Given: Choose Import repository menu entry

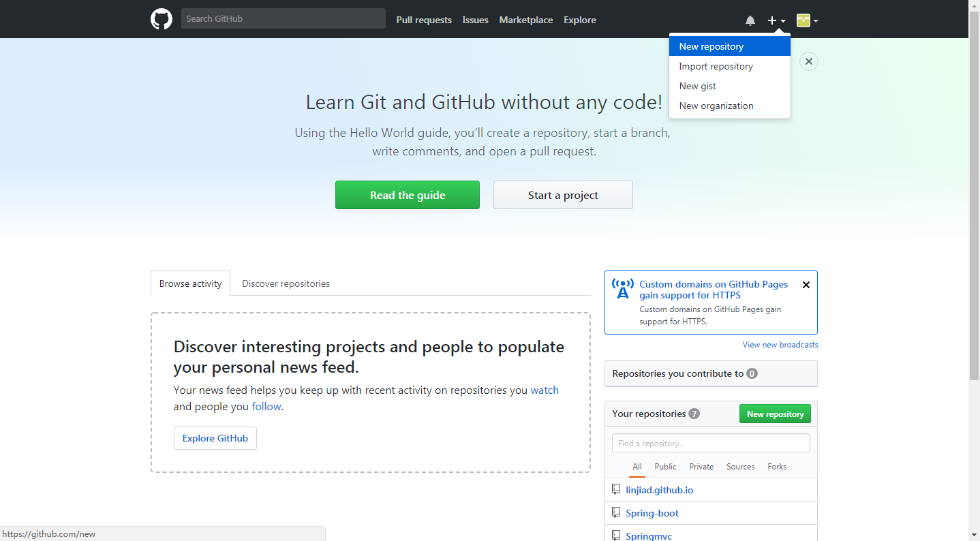Looking at the screenshot, I should click(x=716, y=66).
